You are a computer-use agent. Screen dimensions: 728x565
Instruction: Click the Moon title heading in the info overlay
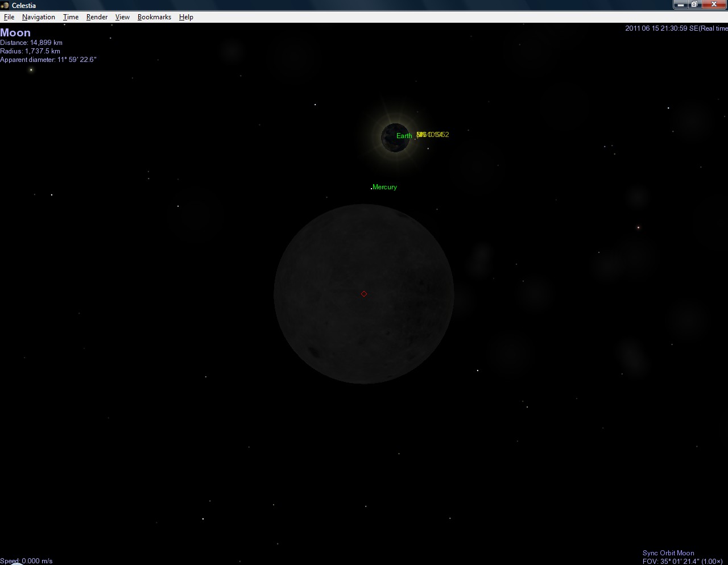pyautogui.click(x=15, y=33)
